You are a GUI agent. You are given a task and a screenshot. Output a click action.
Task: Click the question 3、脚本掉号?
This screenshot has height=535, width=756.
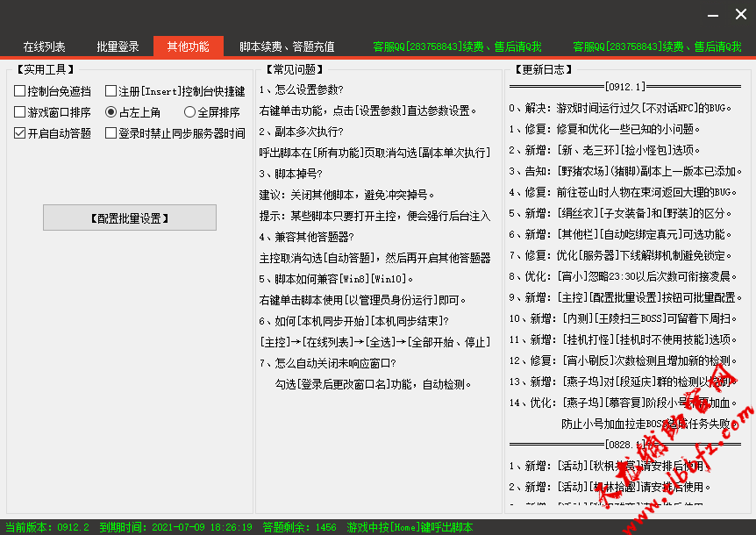290,174
